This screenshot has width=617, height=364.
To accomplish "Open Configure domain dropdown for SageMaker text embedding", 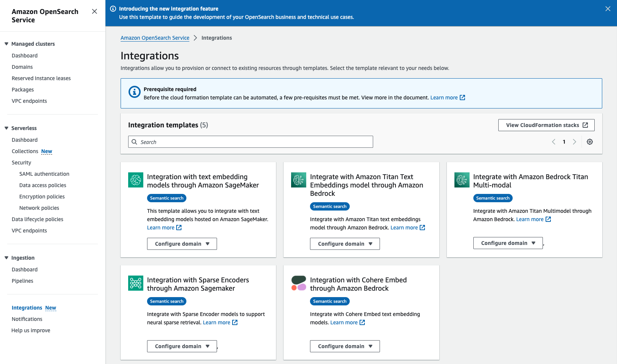I will click(x=182, y=244).
